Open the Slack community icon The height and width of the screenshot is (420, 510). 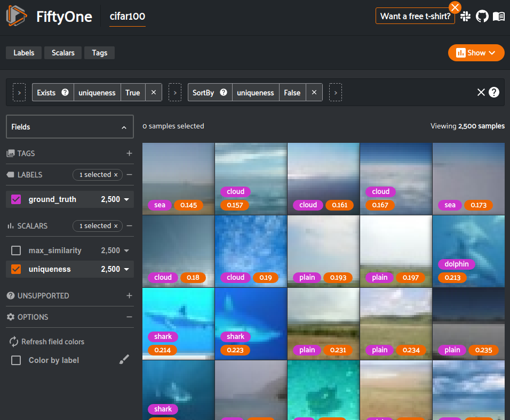[x=465, y=17]
